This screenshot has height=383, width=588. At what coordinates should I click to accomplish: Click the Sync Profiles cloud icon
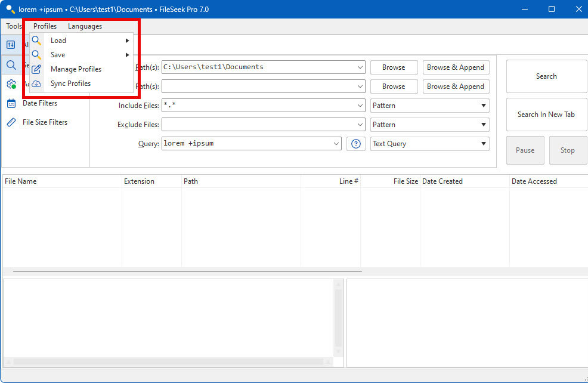click(36, 84)
